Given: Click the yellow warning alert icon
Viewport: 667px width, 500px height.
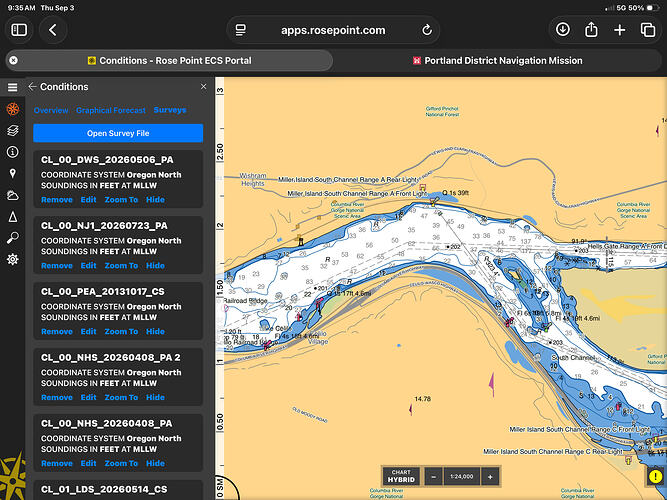Looking at the screenshot, I should (655, 476).
